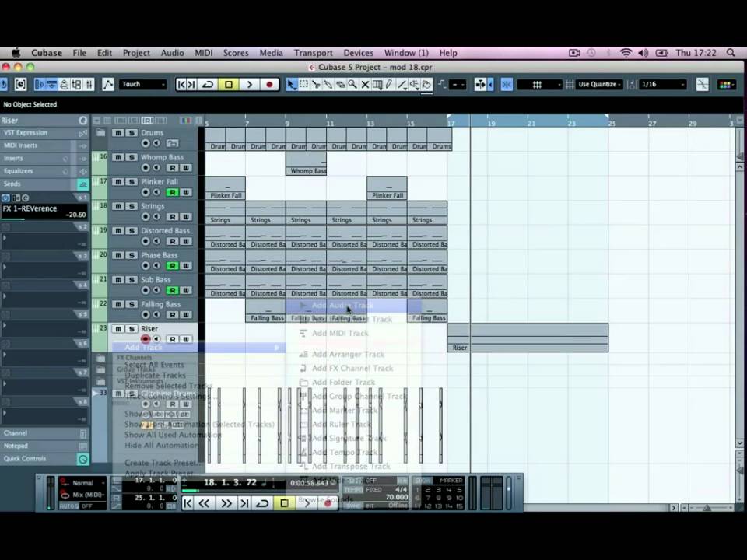Select the Draw pencil tool
The width and height of the screenshot is (747, 560).
(390, 85)
